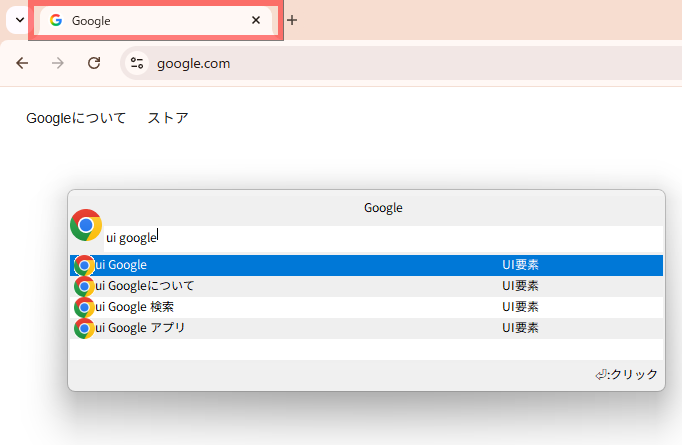Reload the current page
Image resolution: width=682 pixels, height=445 pixels.
tap(94, 63)
